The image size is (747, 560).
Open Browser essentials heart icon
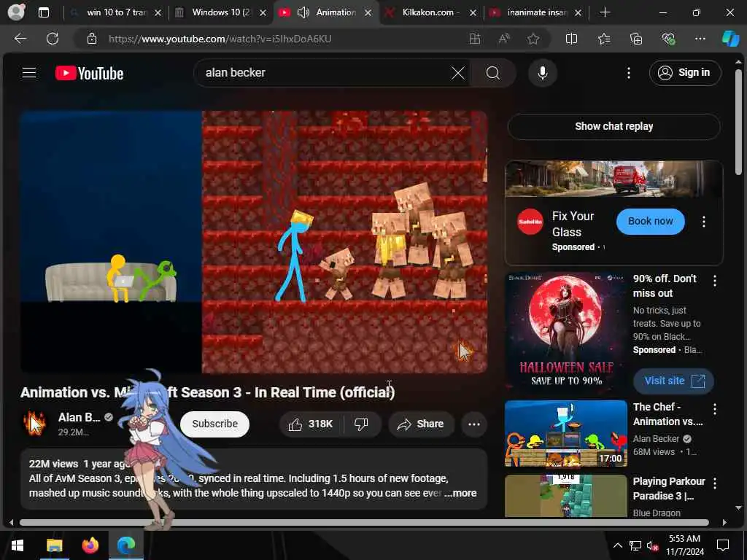(668, 39)
